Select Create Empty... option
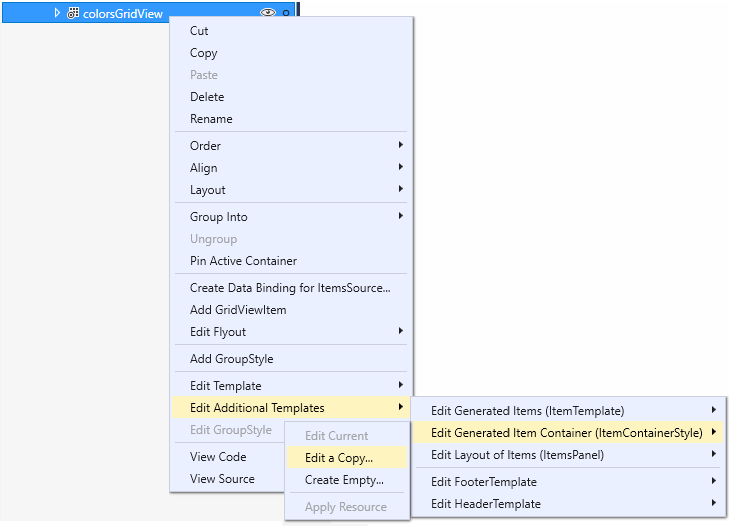 tap(347, 480)
